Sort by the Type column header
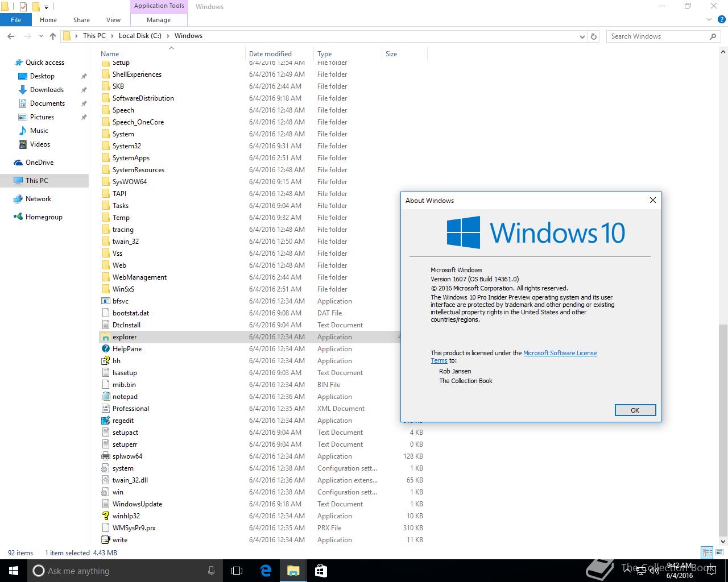This screenshot has height=582, width=728. coord(348,54)
